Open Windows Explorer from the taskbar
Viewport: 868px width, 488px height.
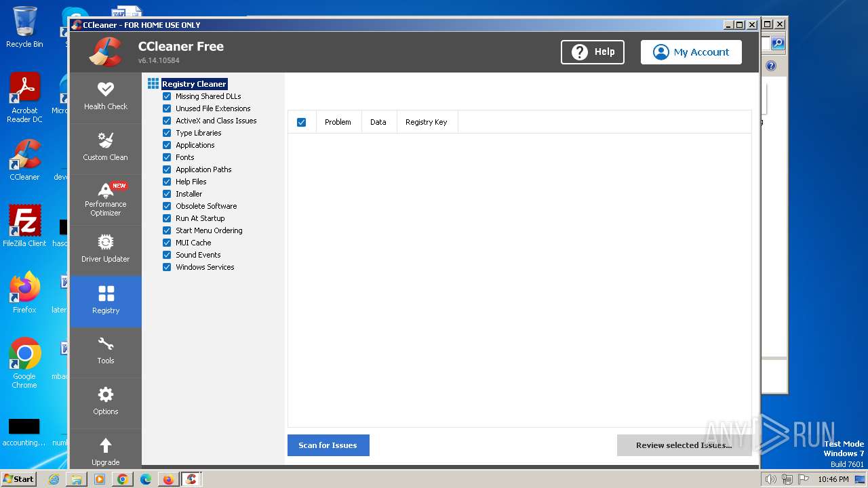click(x=77, y=479)
